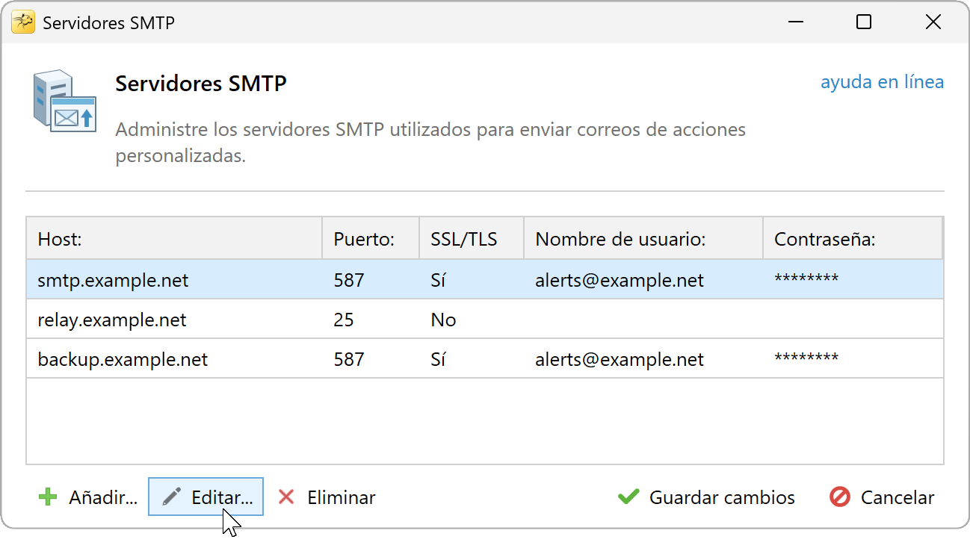
Task: Click the Nombre de usuario: column header
Action: [x=643, y=239]
